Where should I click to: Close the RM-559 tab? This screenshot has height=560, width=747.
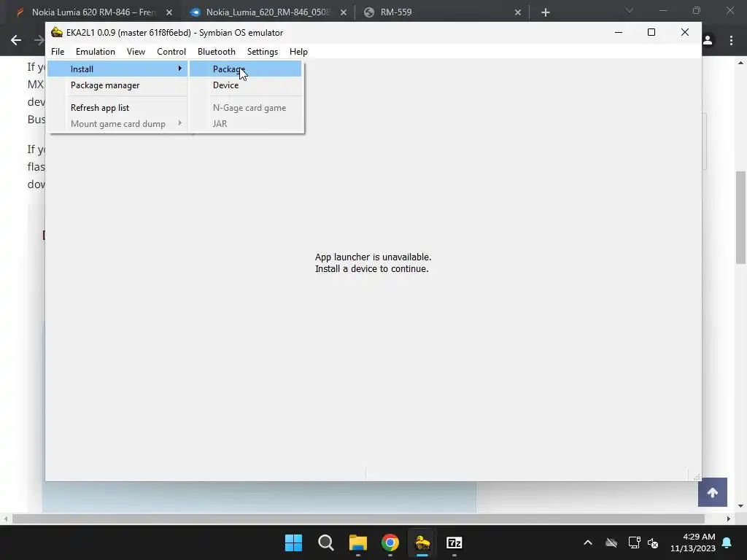coord(518,12)
